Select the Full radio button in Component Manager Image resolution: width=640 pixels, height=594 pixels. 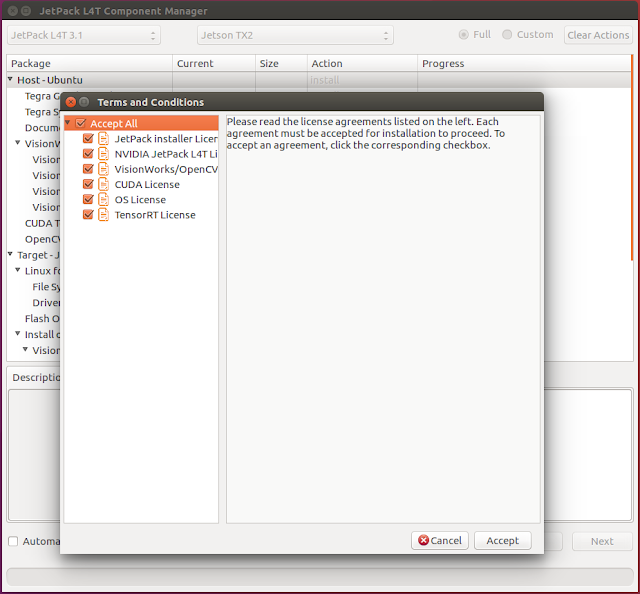[x=463, y=35]
